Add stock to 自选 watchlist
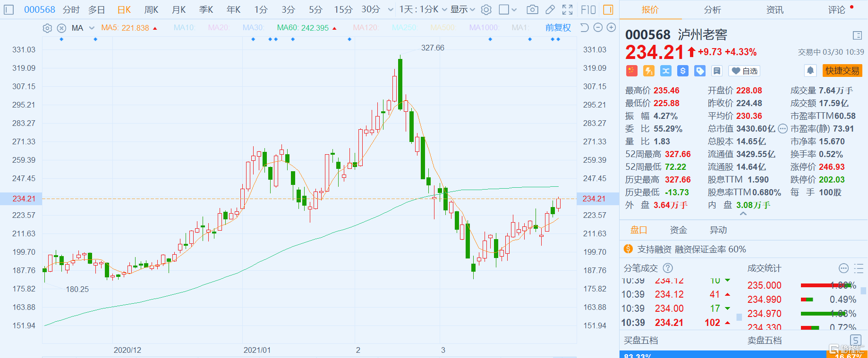Screen dimensions: 868x358 [x=745, y=71]
